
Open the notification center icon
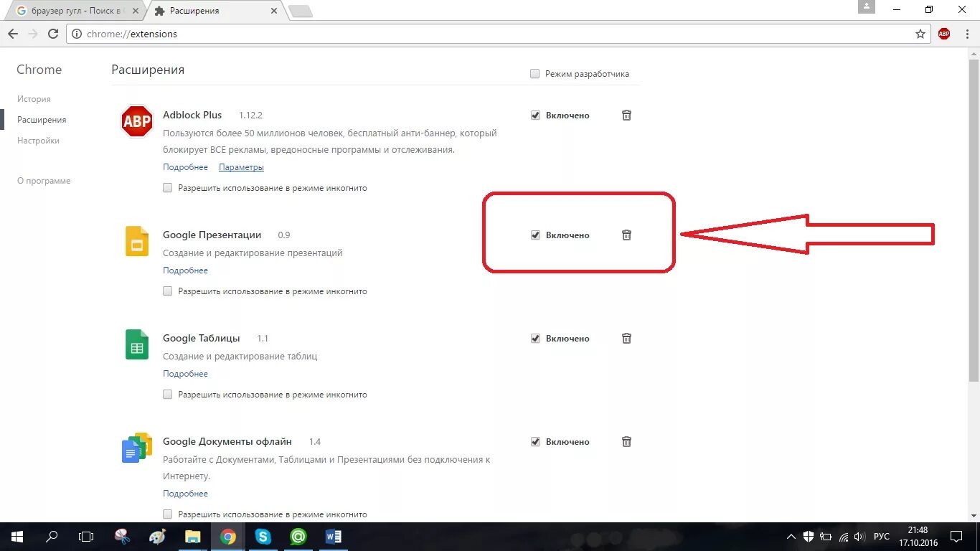(956, 537)
